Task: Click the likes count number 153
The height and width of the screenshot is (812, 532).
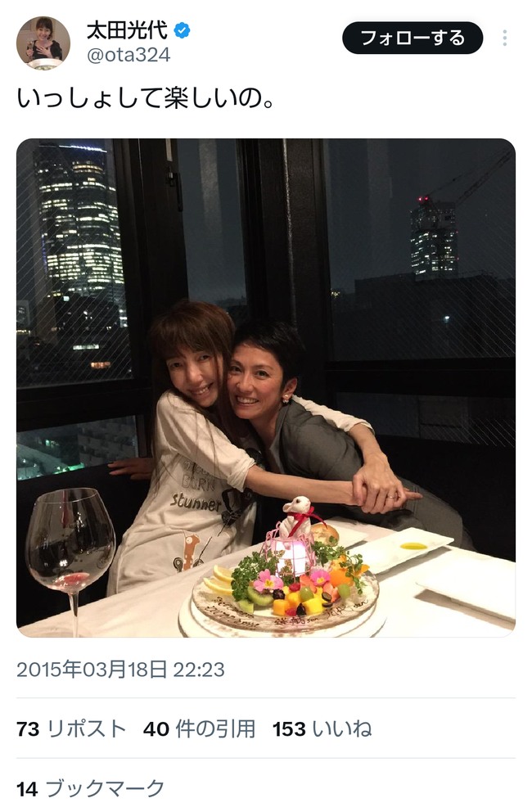Action: click(289, 729)
